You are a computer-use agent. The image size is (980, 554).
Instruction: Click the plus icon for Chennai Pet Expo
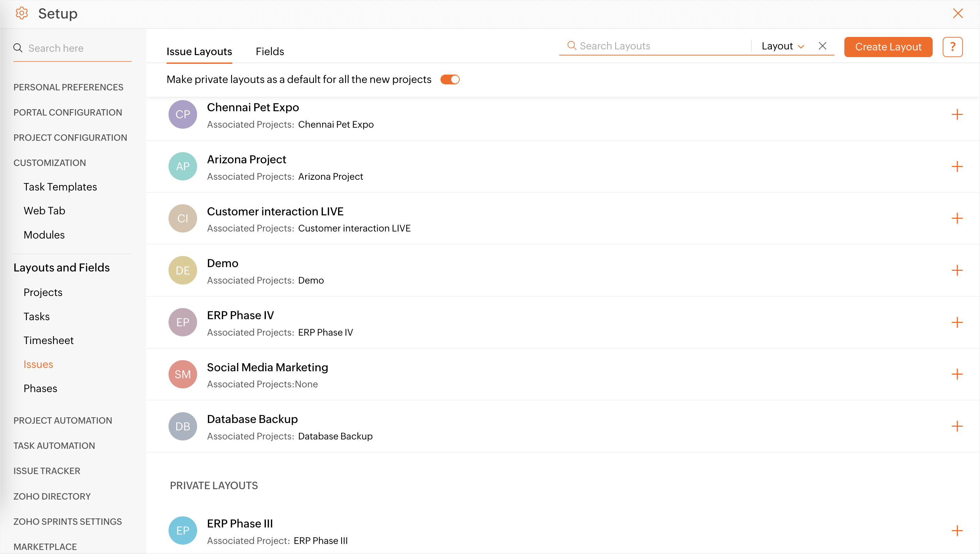[x=957, y=115]
